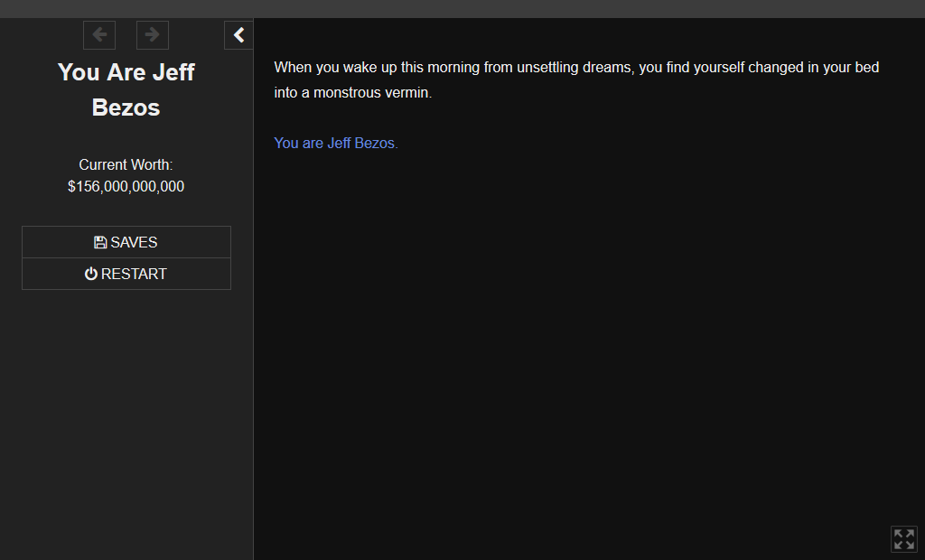This screenshot has width=925, height=560.
Task: Select the "Current Worth:" label
Action: [126, 164]
